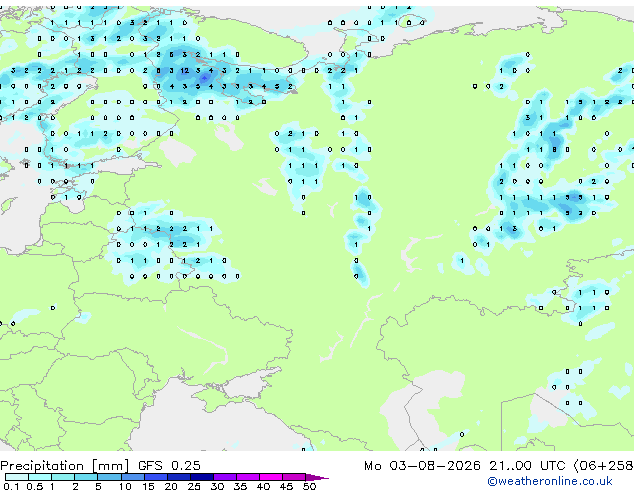Open the weatheronline.co.uk copyright link
634x490 pixels.
point(550,481)
